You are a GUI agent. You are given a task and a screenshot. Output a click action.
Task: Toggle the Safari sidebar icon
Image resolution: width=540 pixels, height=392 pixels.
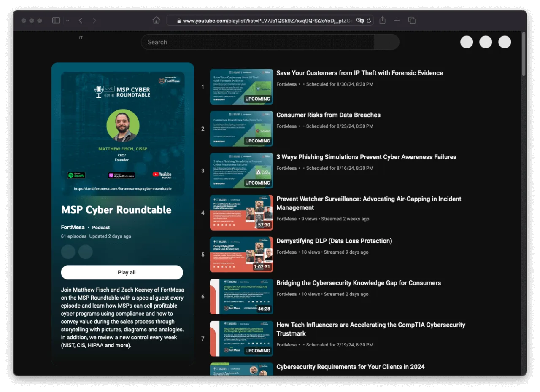pyautogui.click(x=56, y=20)
